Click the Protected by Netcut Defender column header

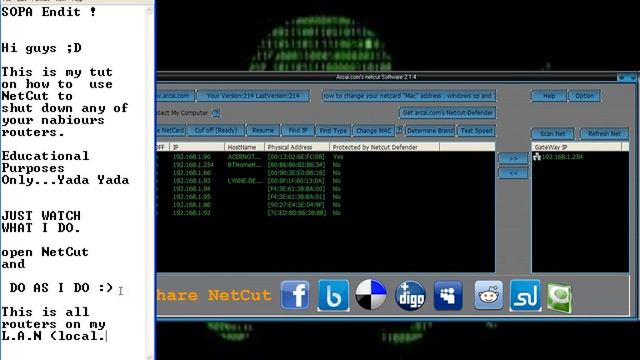[384, 147]
